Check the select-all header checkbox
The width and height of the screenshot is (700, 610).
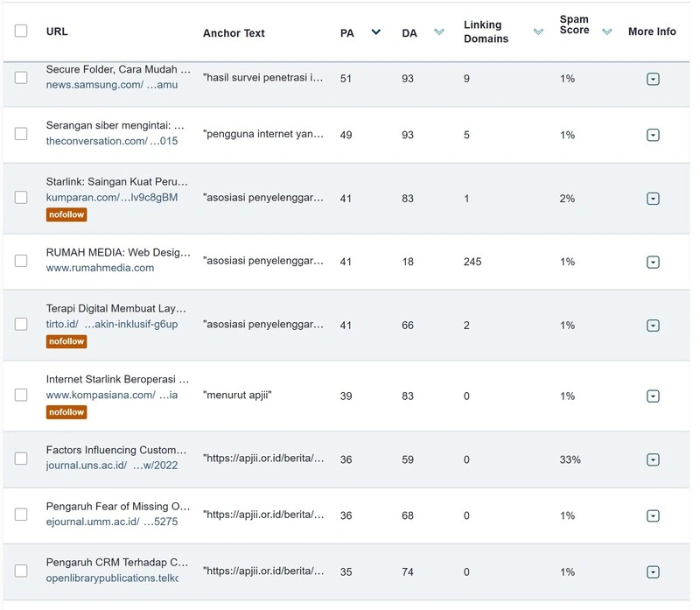point(21,31)
